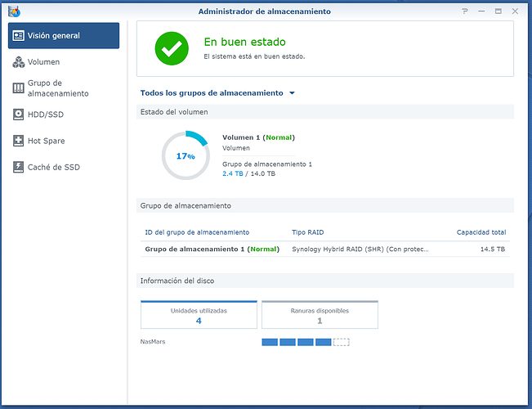
Task: Click the 17% volume usage ring
Action: click(186, 155)
